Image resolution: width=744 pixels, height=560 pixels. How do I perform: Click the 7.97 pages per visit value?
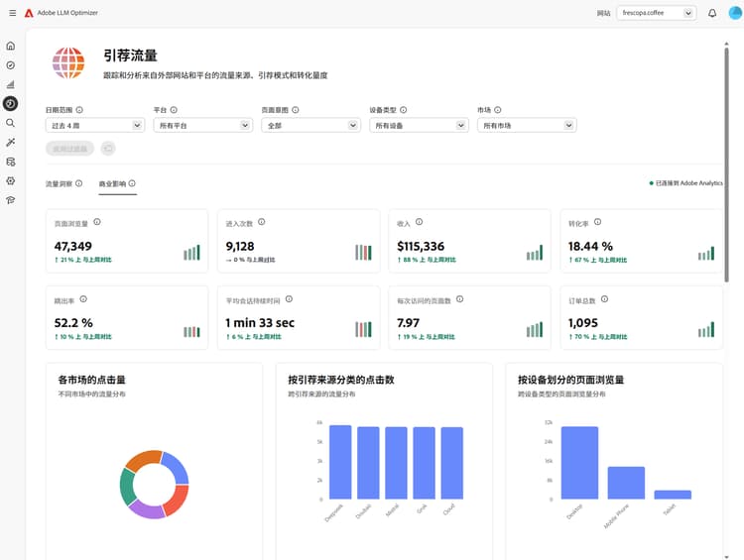point(408,323)
